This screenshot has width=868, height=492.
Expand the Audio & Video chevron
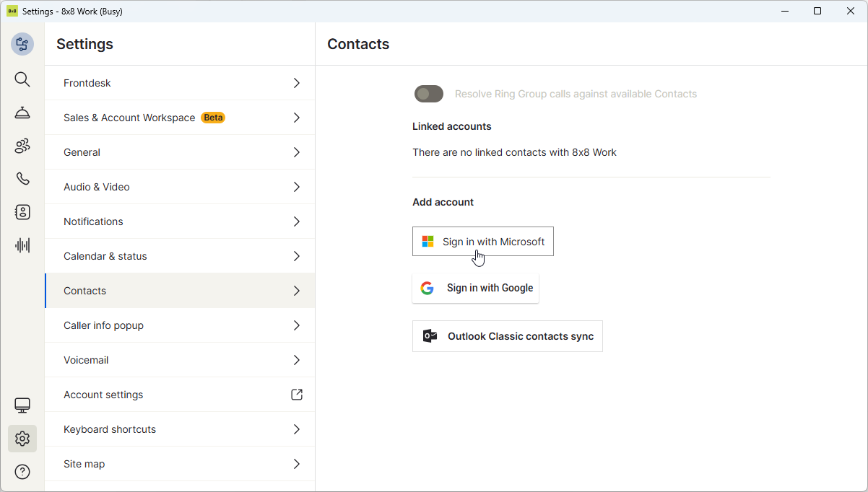pyautogui.click(x=296, y=187)
